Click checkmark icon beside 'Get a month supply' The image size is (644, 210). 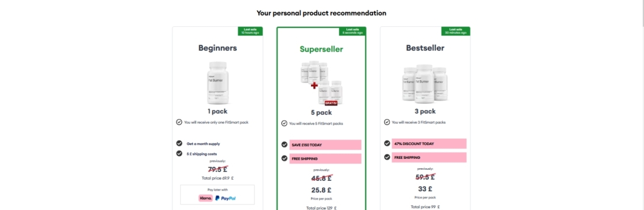[179, 143]
